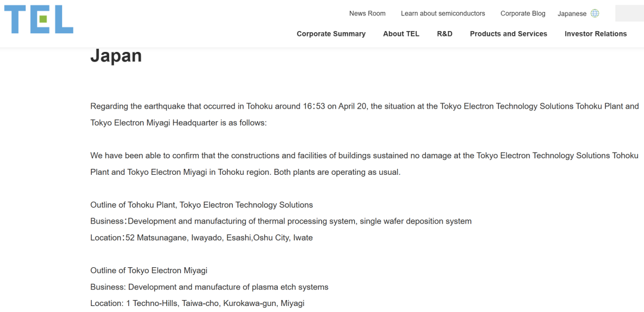Open the About TEL menu
Screen dimensions: 644x312
(x=401, y=34)
